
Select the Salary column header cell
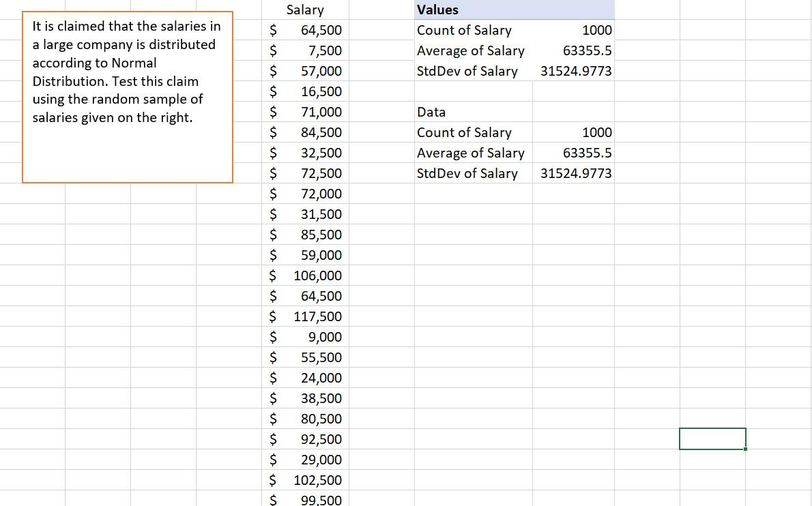[305, 10]
